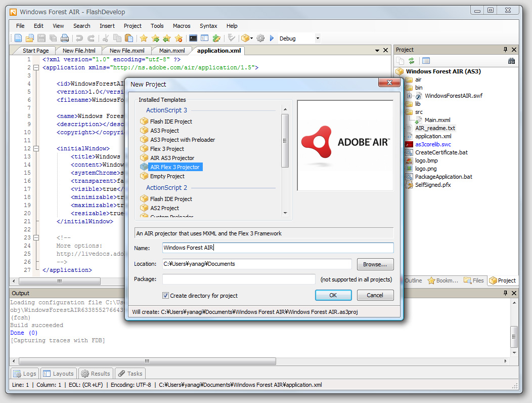Open the Tools menu
Screen dimensions: 532x403
click(157, 26)
